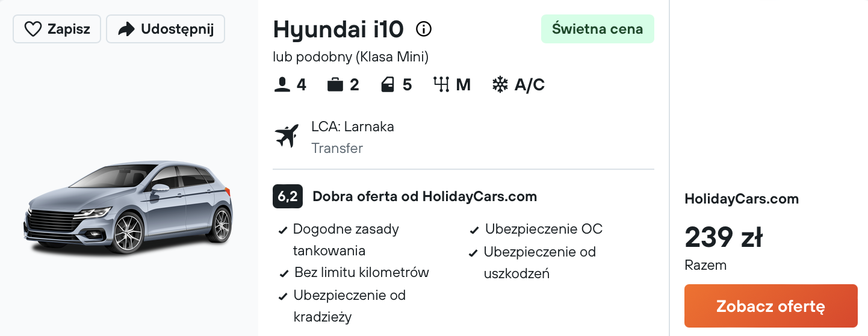Screen dimensions: 868x336
Task: Open the Zobacz ofertę button
Action: click(770, 306)
